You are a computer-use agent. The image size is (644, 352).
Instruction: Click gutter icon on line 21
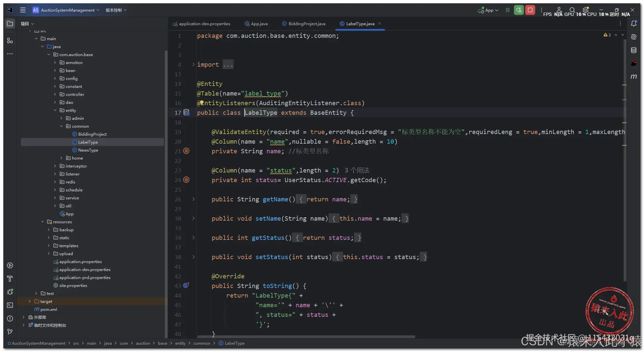pos(186,151)
